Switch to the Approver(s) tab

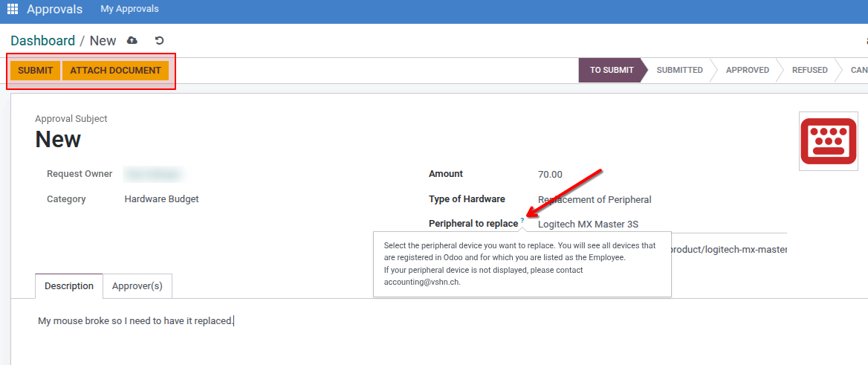click(x=137, y=286)
